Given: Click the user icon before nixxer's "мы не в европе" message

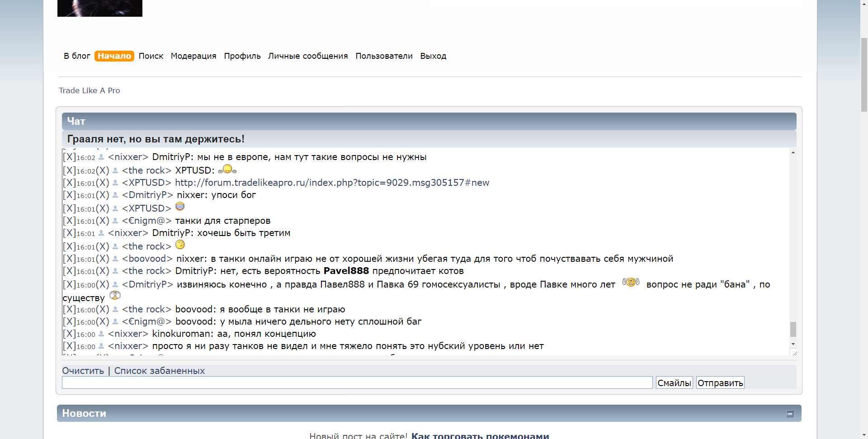Looking at the screenshot, I should tap(101, 157).
